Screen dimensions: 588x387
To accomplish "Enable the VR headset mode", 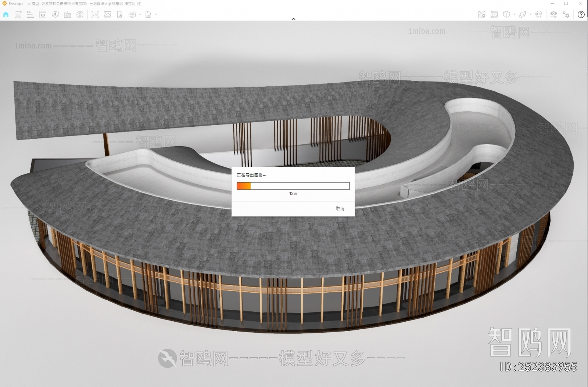I will tap(539, 15).
